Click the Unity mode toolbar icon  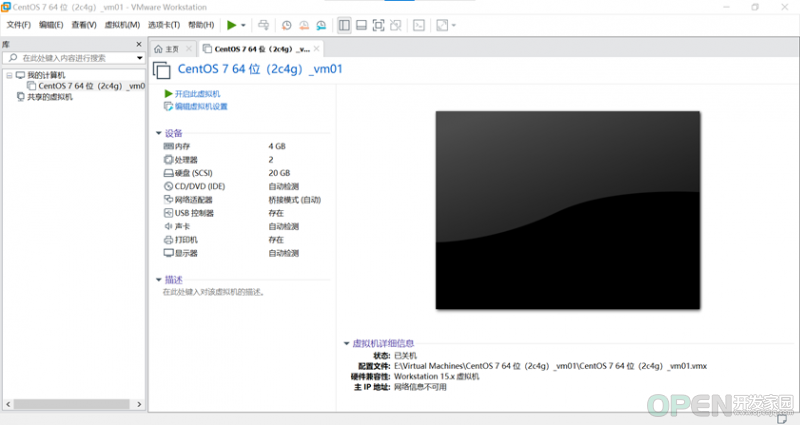395,25
